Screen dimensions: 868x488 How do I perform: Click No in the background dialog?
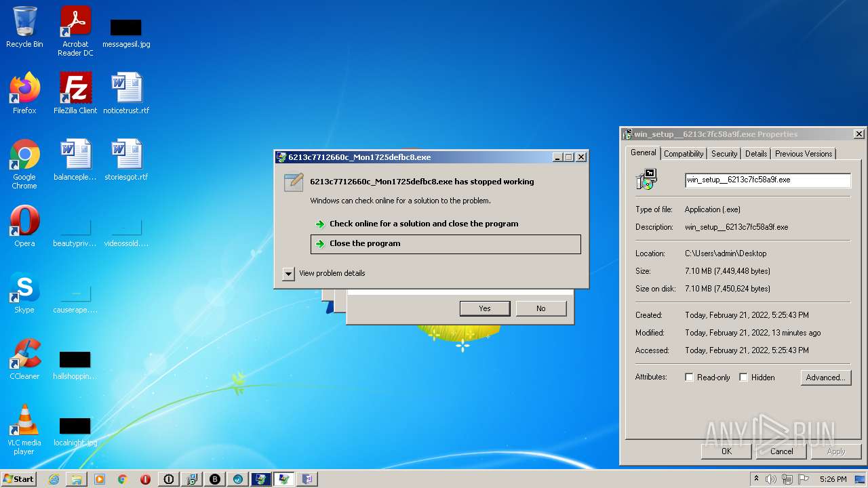(x=541, y=308)
